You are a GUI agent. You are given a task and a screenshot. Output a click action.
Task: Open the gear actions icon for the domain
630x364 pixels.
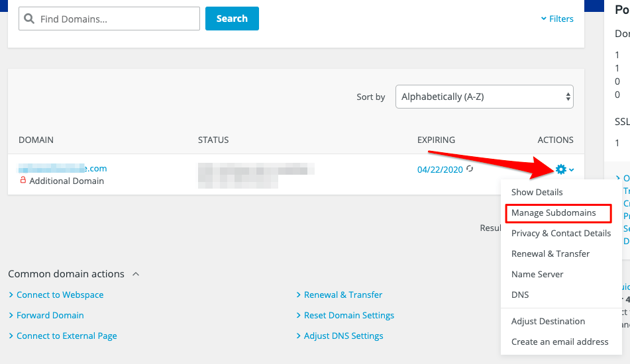click(x=561, y=169)
